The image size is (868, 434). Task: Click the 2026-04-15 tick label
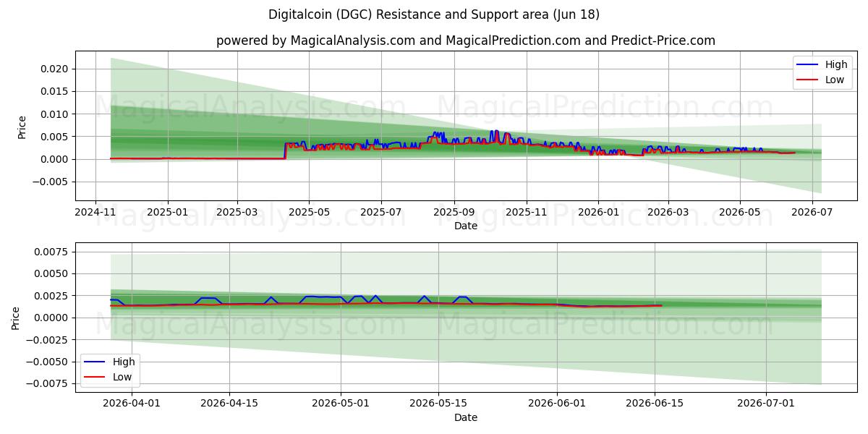click(229, 404)
